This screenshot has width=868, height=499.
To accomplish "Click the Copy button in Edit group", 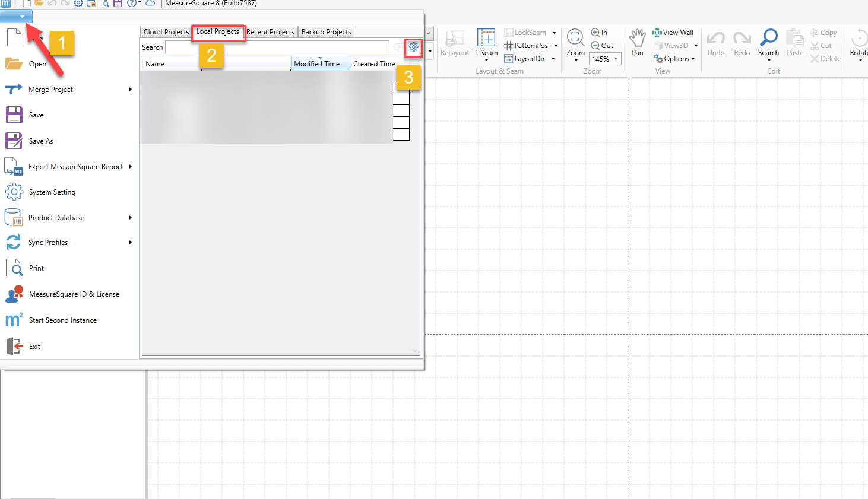I will tap(823, 33).
